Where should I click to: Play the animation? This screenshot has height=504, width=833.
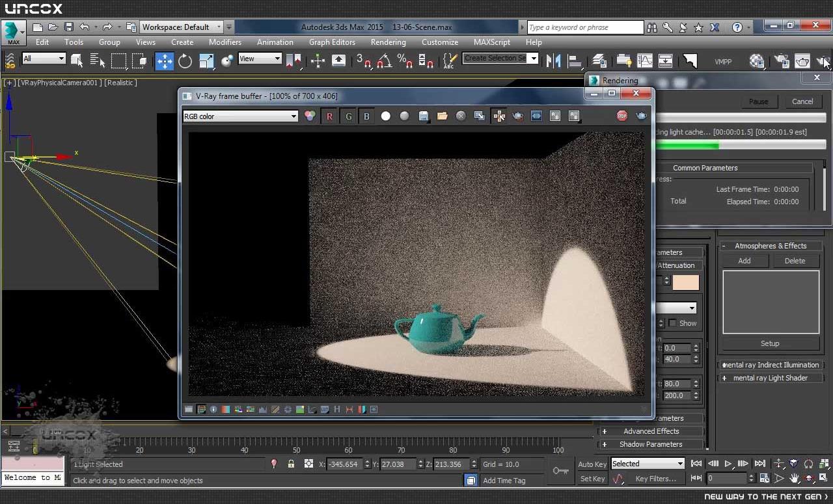[728, 464]
